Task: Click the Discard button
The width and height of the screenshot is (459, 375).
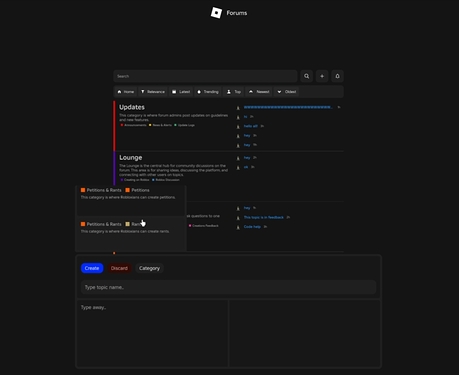Action: (x=119, y=268)
